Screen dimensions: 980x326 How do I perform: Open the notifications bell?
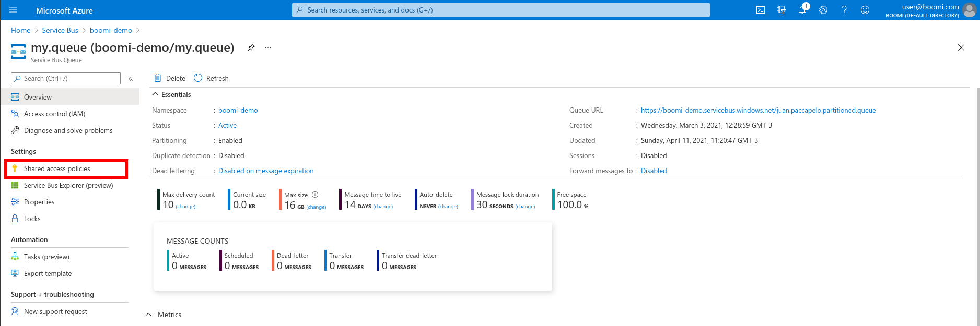[802, 10]
